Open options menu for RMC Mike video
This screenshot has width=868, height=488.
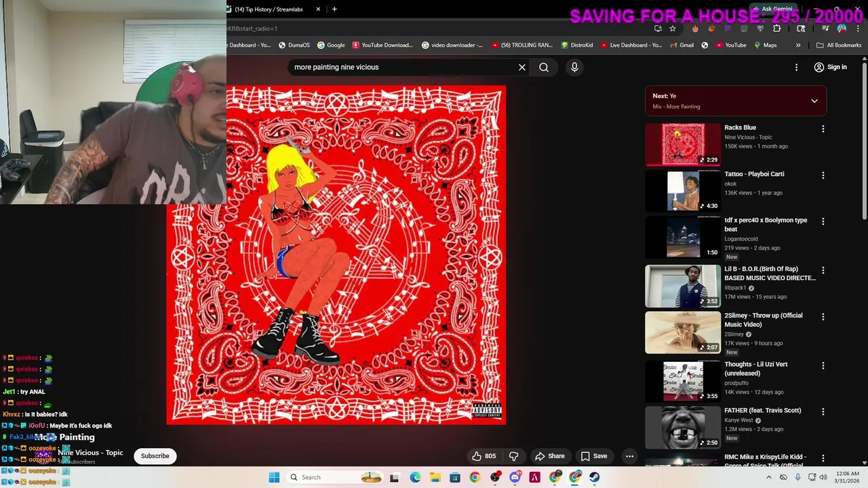pyautogui.click(x=823, y=458)
